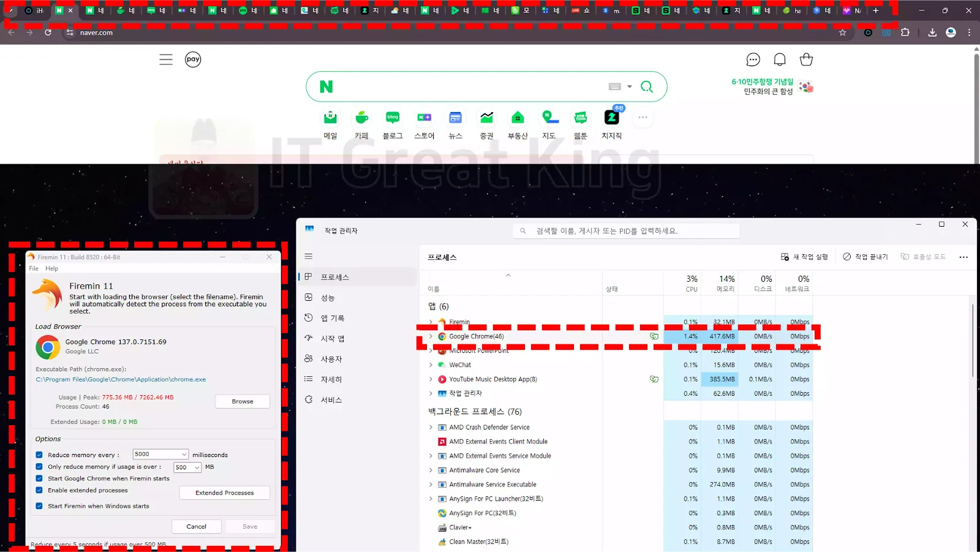Open Firemin File menu
The width and height of the screenshot is (980, 552).
pos(34,268)
